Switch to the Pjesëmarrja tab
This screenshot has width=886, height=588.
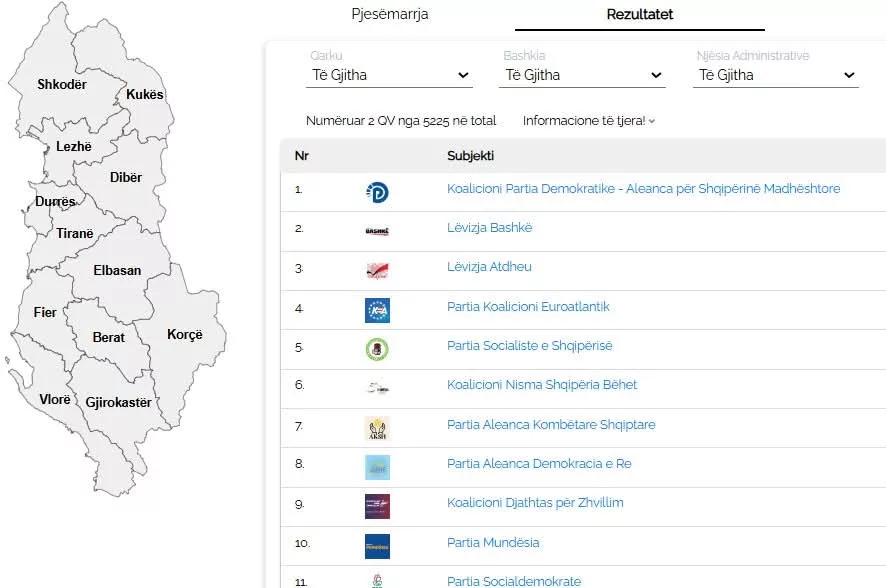tap(390, 15)
